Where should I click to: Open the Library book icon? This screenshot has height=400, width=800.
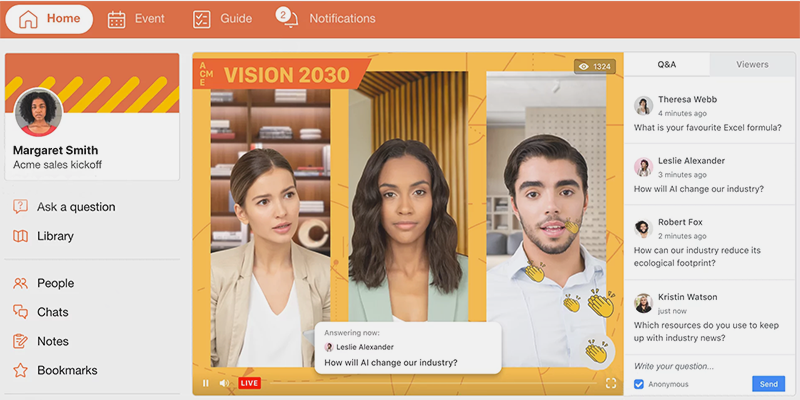pos(20,236)
